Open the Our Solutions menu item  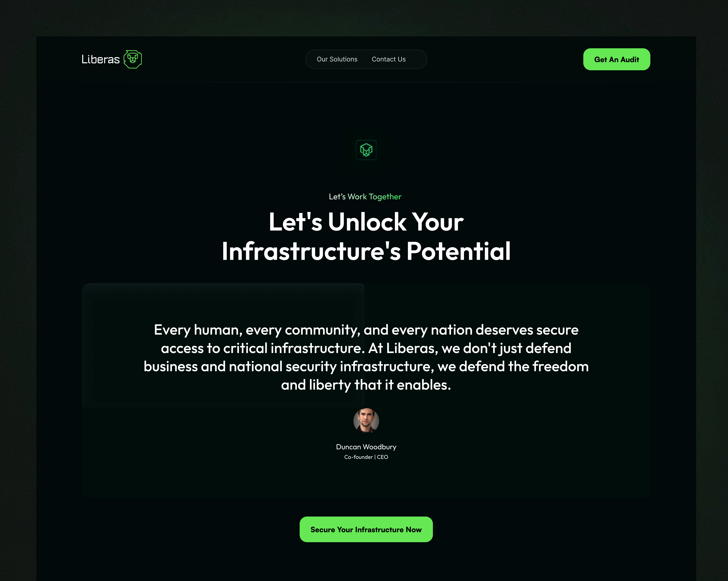click(337, 59)
